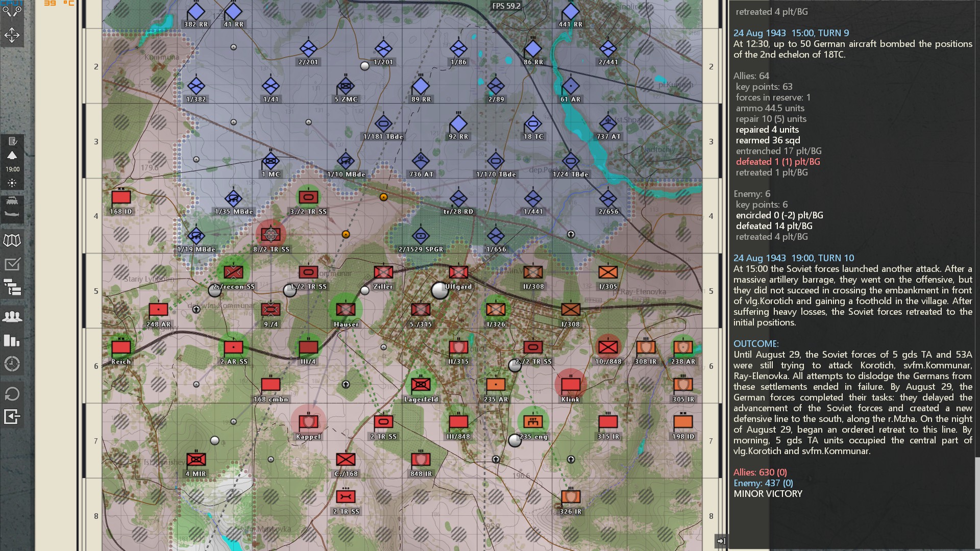
Task: Select the 89 RR unit counter
Action: pyautogui.click(x=421, y=86)
